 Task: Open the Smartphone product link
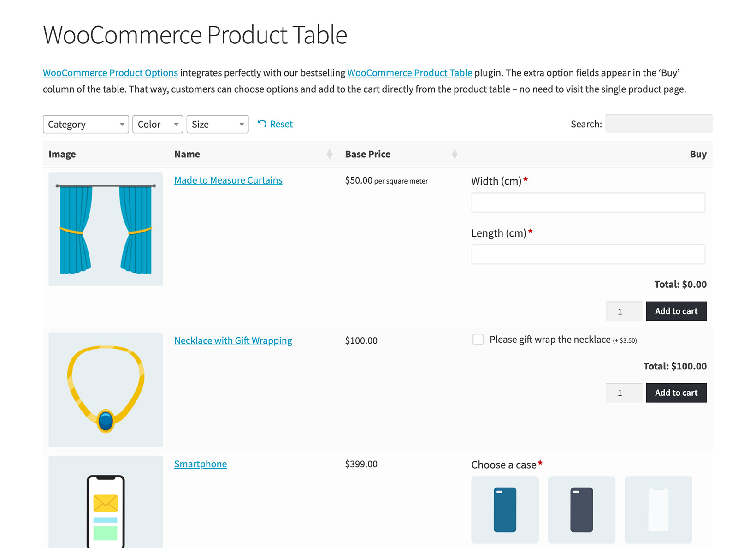(200, 464)
